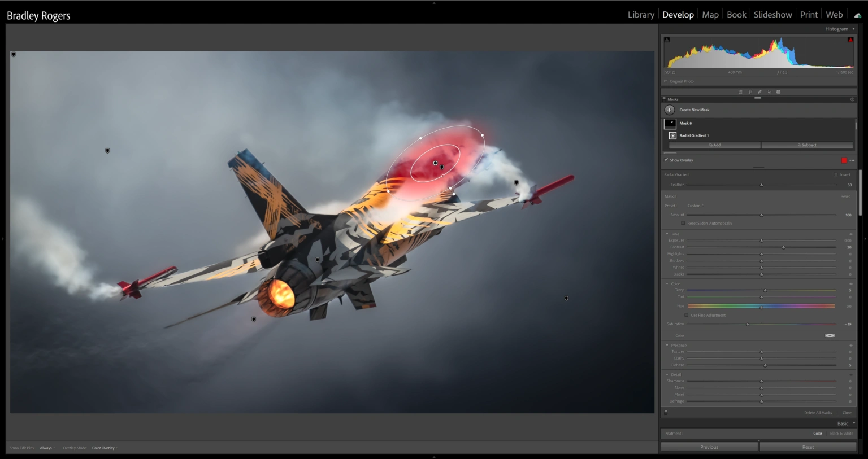
Task: Click the Subtract button under Mask 8
Action: coord(807,145)
